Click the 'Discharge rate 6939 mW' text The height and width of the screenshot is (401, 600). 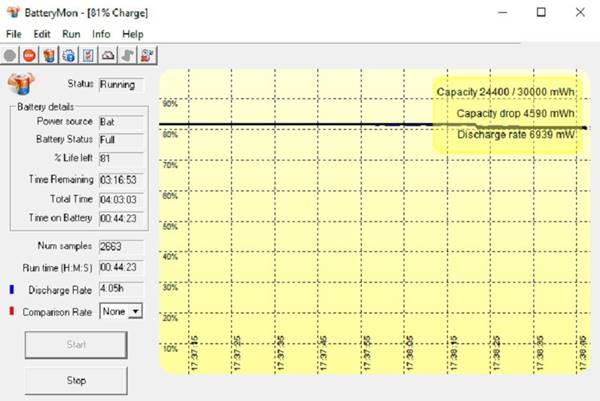pos(516,135)
